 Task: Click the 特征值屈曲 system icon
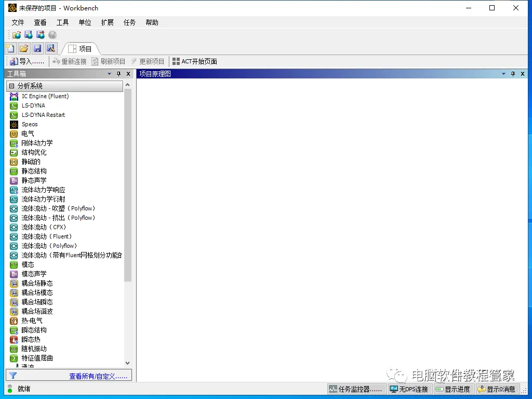click(x=14, y=358)
